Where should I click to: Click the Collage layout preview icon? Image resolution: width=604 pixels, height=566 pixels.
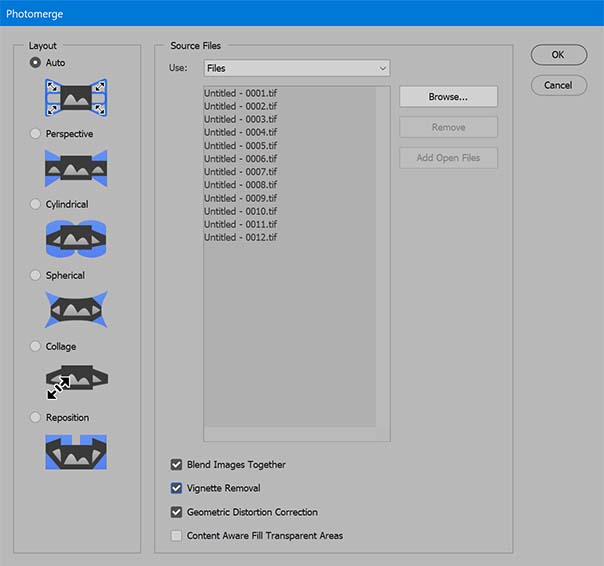pyautogui.click(x=76, y=381)
